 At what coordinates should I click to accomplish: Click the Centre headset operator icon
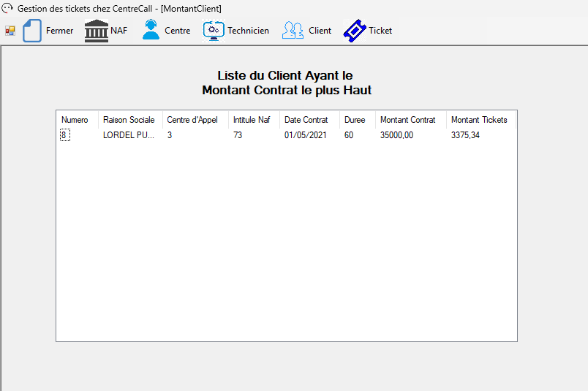click(x=151, y=31)
